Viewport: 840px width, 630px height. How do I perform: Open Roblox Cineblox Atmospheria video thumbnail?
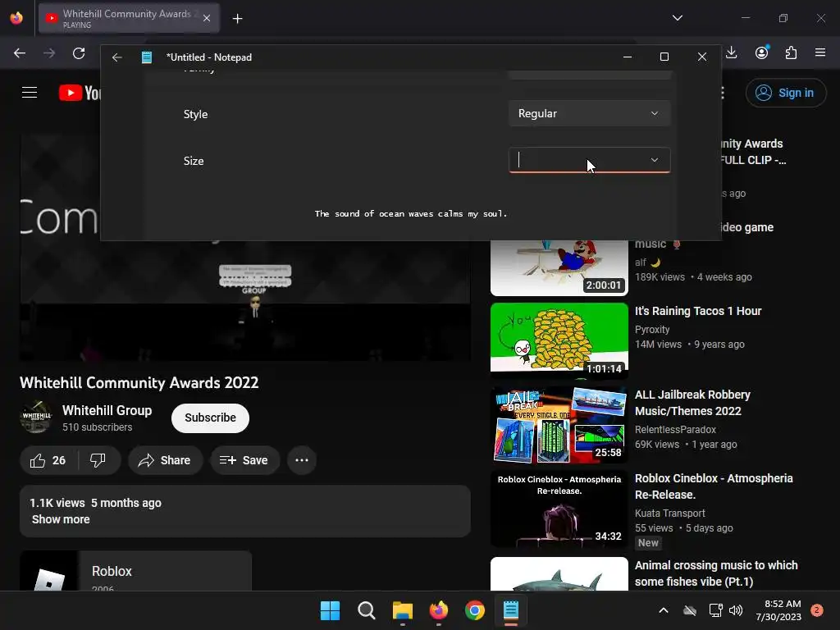tap(559, 509)
